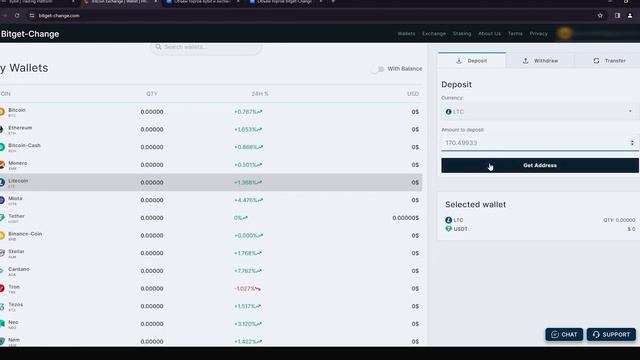Open About Us in the top navigation

pyautogui.click(x=489, y=33)
